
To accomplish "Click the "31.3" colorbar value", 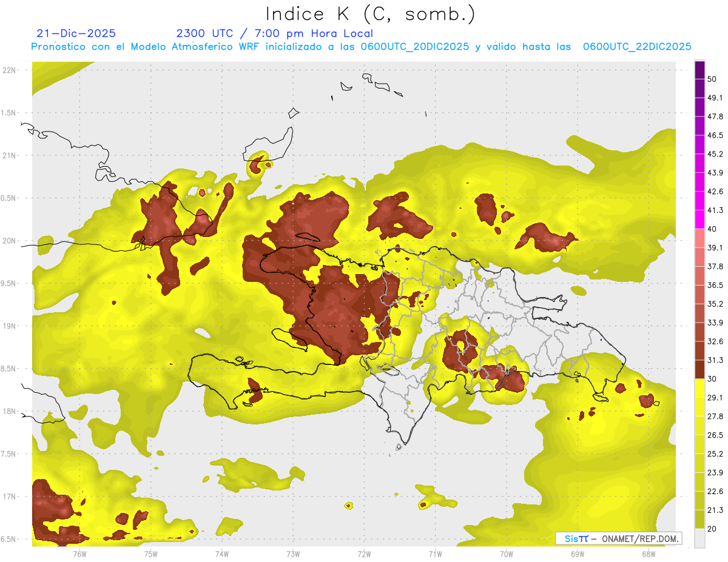I will pos(715,360).
